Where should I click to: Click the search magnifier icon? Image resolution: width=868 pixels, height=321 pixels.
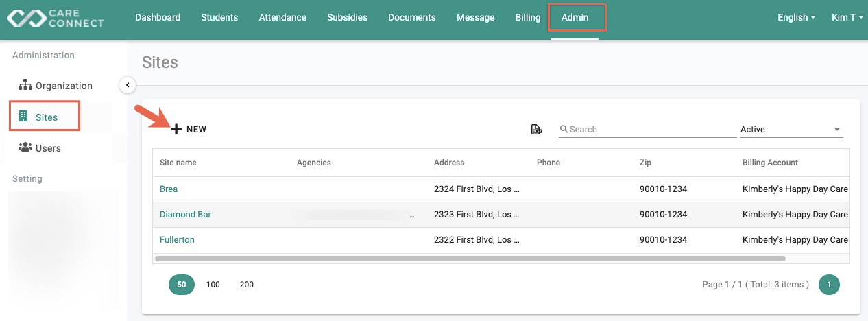point(564,129)
